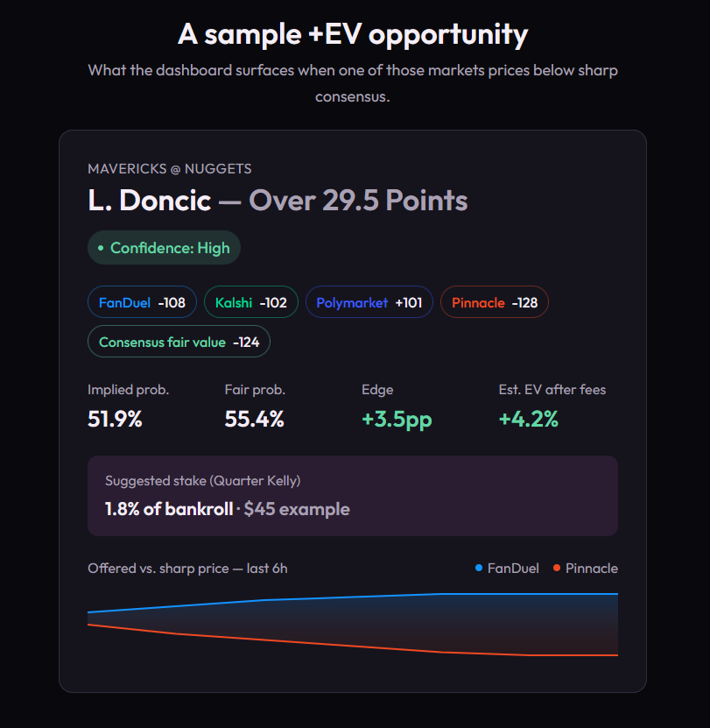Click the Pinnacle legend label in chart
The image size is (710, 728).
pyautogui.click(x=592, y=569)
